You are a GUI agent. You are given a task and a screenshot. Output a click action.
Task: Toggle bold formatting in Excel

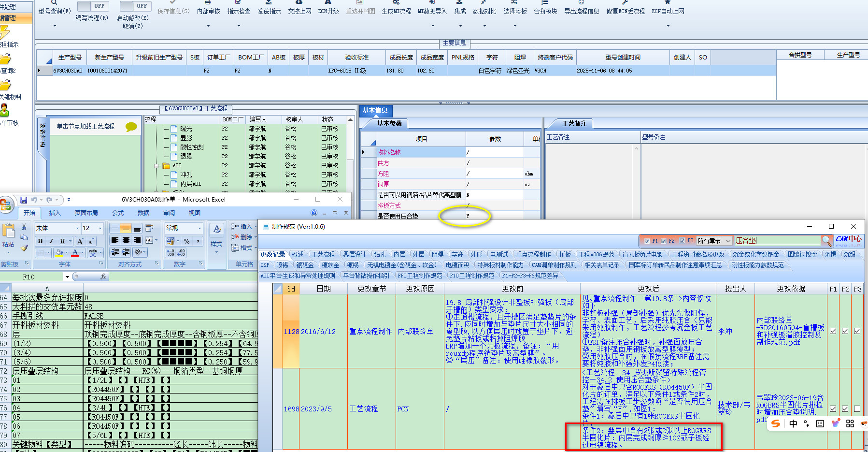(x=40, y=241)
